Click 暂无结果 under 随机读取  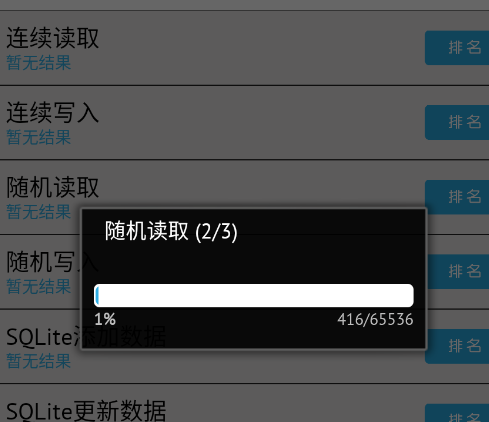point(39,212)
